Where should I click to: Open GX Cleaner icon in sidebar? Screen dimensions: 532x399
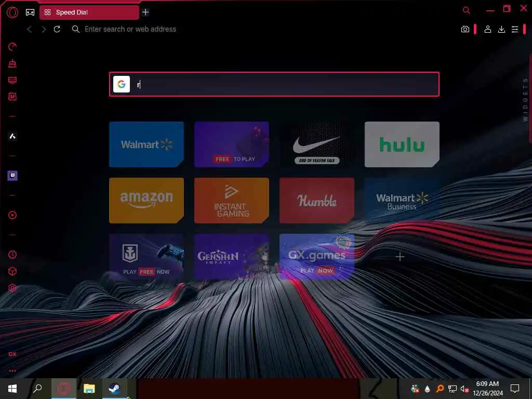[x=12, y=63]
